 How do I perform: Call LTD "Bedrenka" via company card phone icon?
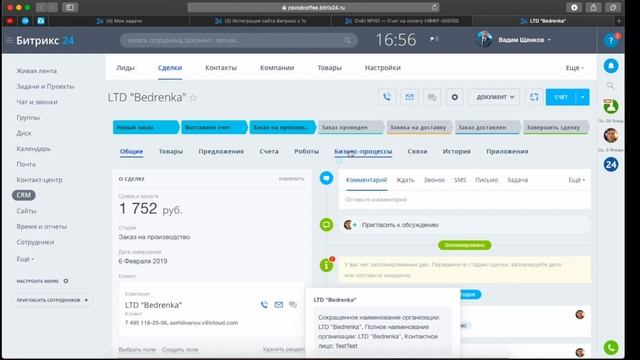point(264,304)
